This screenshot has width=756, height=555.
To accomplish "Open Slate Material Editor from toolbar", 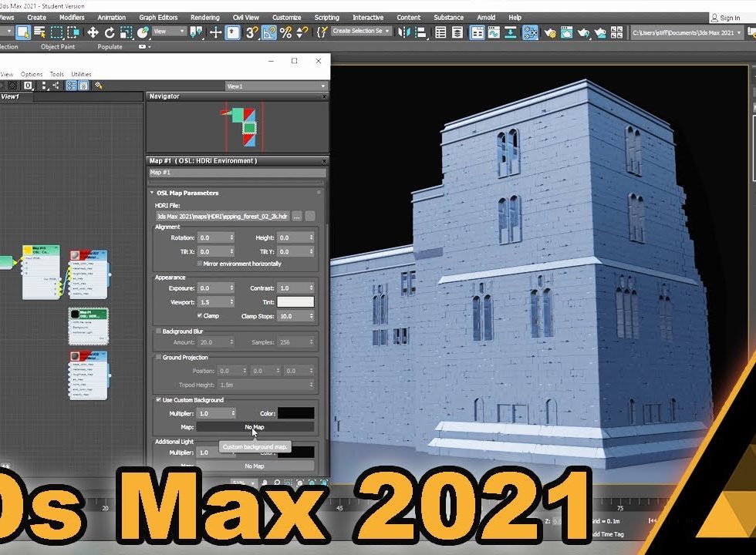I will (x=530, y=32).
